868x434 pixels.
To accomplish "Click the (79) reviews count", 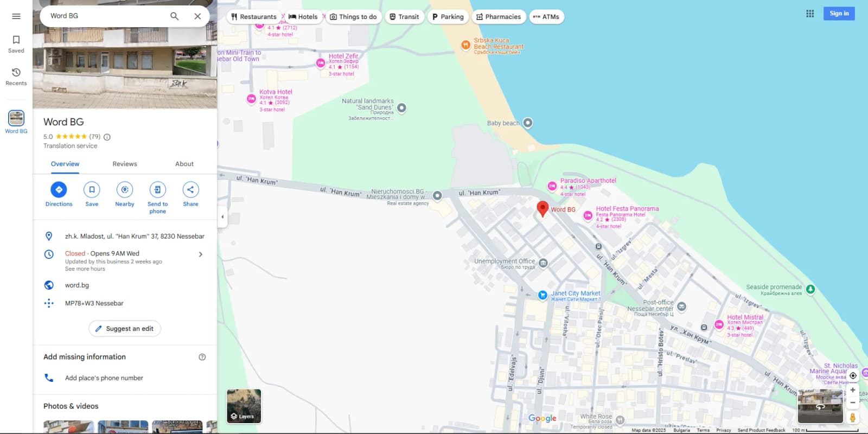I will [x=95, y=137].
